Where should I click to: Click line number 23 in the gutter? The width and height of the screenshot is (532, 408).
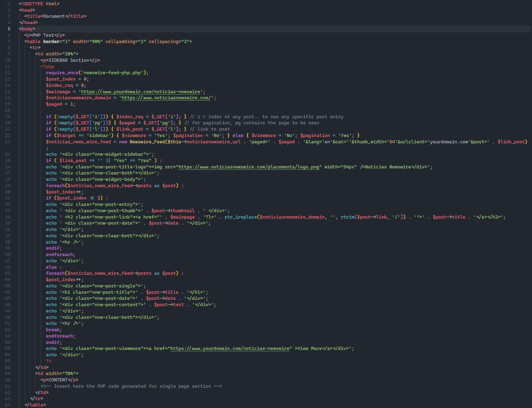click(8, 142)
